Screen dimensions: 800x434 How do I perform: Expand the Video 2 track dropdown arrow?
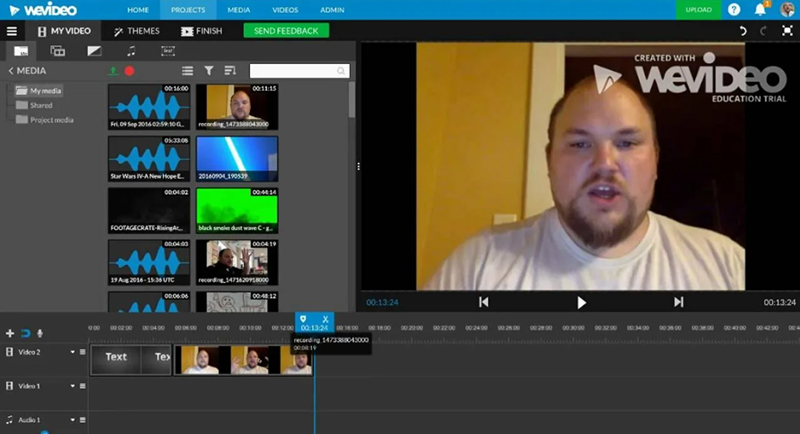point(72,352)
